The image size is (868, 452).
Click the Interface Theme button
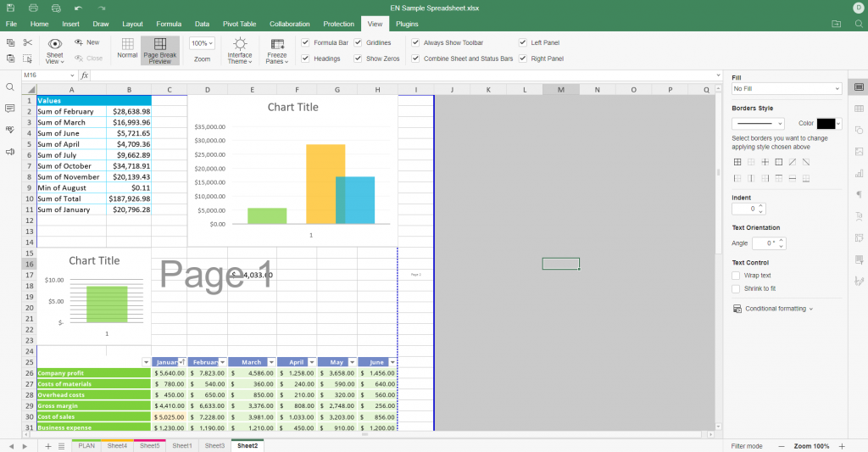coord(240,51)
